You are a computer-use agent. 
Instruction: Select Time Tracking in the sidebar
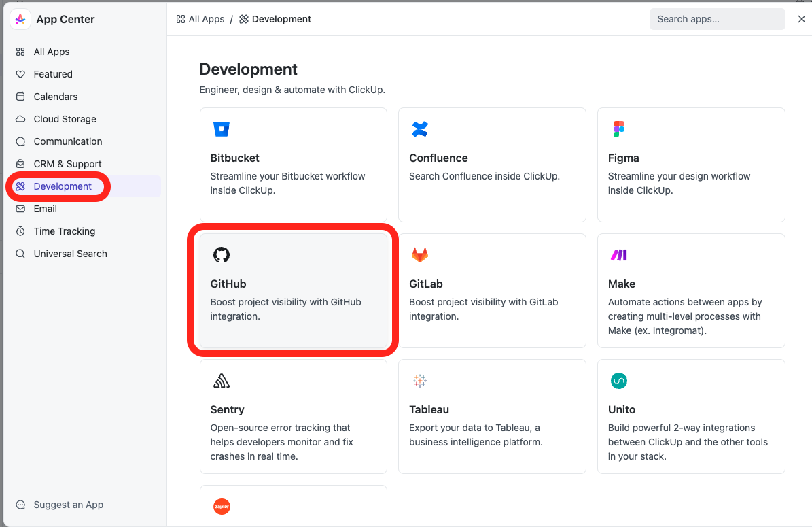[x=65, y=231]
